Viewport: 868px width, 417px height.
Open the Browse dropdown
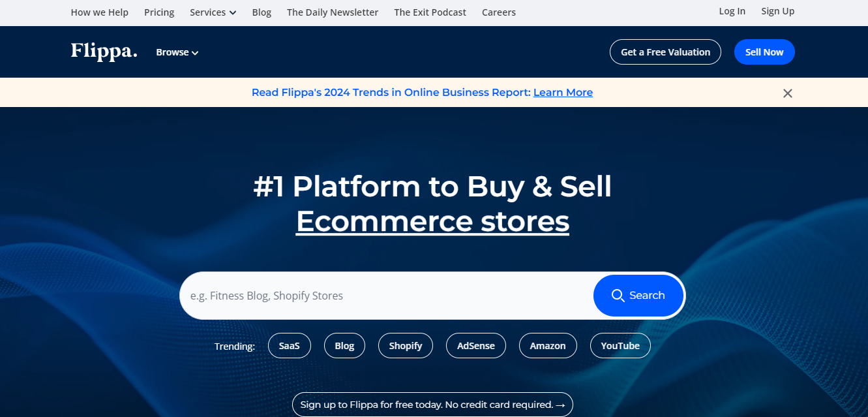(x=177, y=52)
